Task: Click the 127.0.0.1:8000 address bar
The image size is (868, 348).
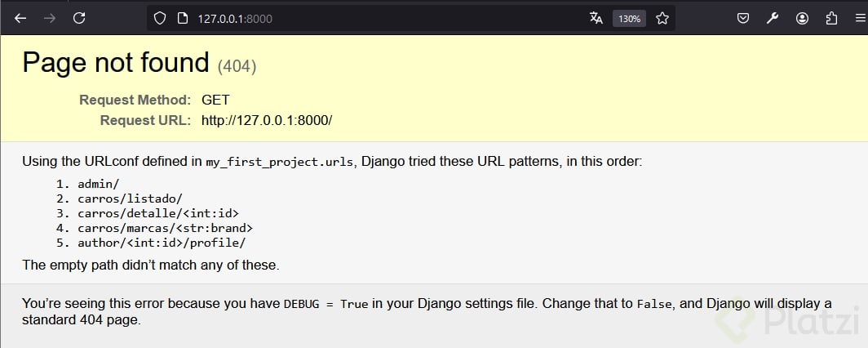Action: point(367,18)
